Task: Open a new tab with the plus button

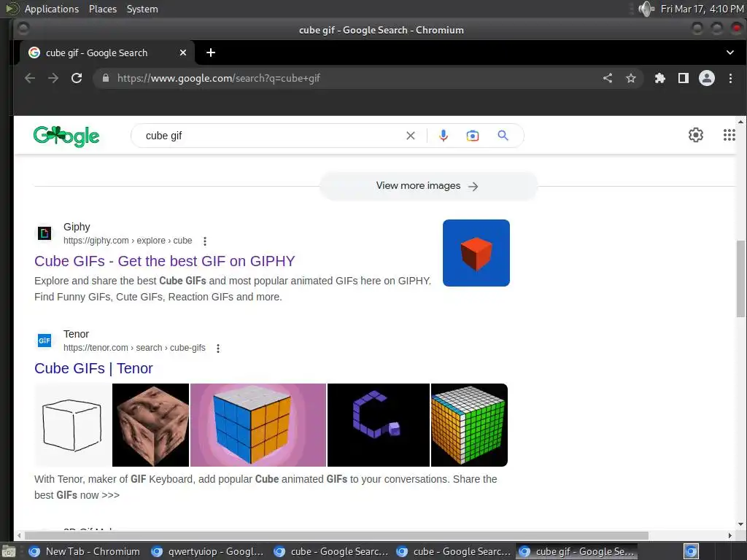Action: pos(211,52)
